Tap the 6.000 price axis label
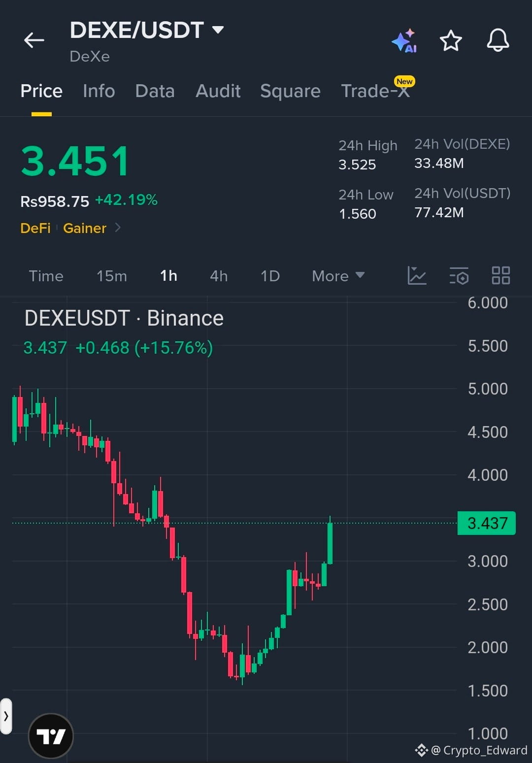The width and height of the screenshot is (532, 763). (x=488, y=302)
